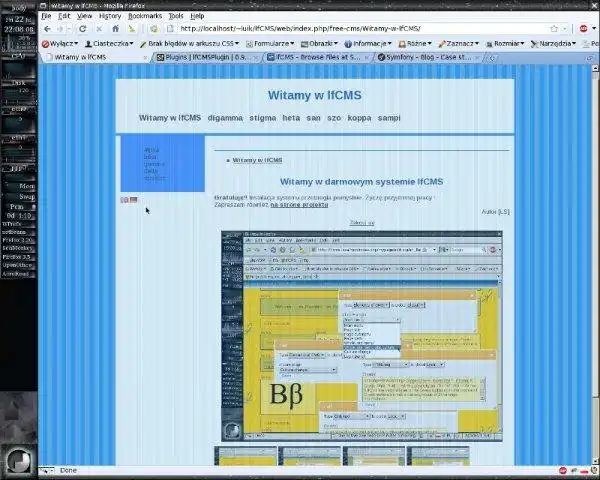600x480 pixels.
Task: Click the 'Mem' monitor in the left dock
Action: (19, 186)
